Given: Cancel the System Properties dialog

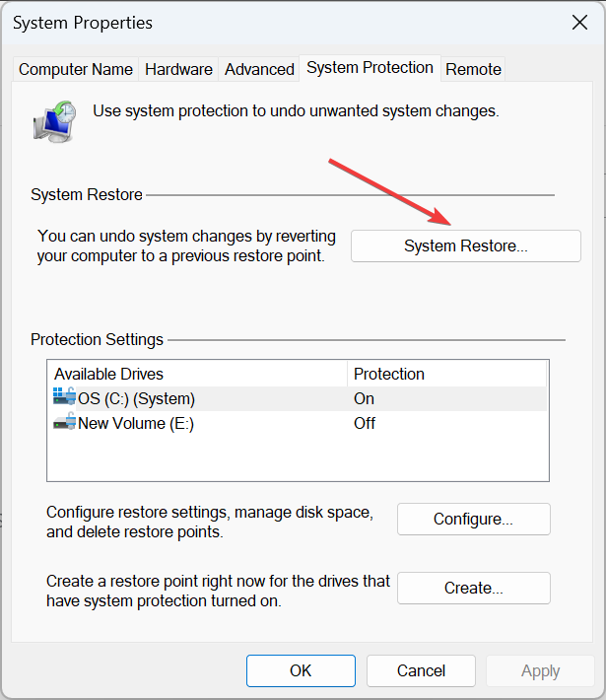Looking at the screenshot, I should (421, 670).
